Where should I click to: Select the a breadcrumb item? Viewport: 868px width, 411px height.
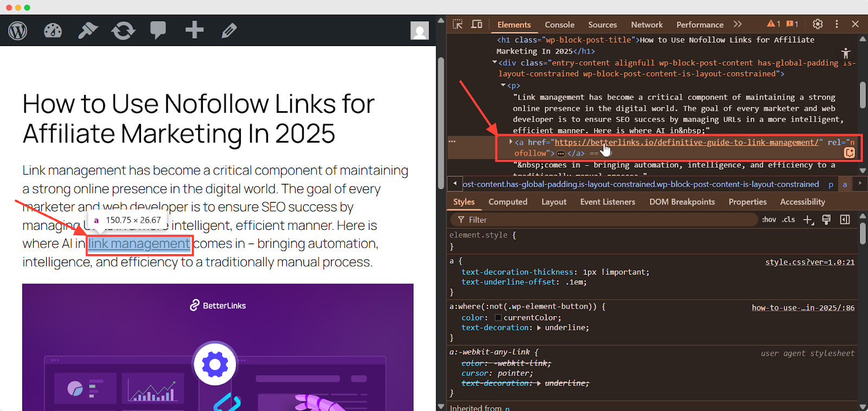click(x=845, y=184)
